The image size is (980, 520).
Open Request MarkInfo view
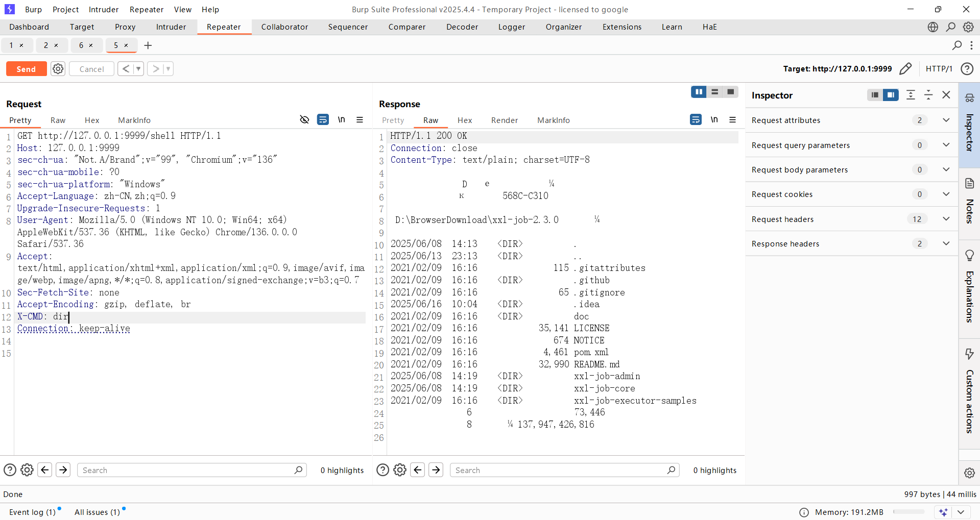[x=134, y=120]
